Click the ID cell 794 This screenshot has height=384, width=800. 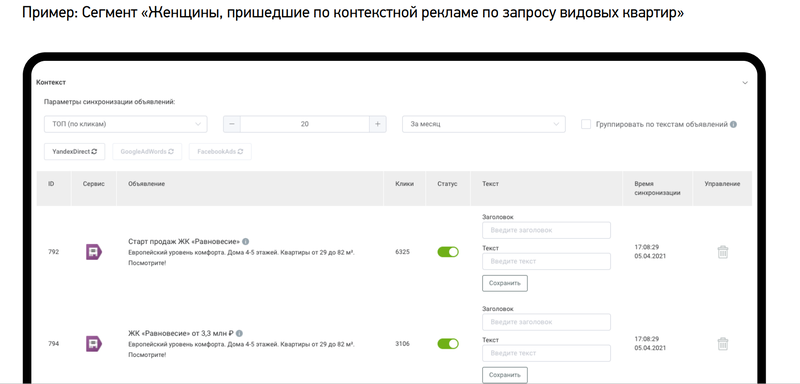[54, 344]
